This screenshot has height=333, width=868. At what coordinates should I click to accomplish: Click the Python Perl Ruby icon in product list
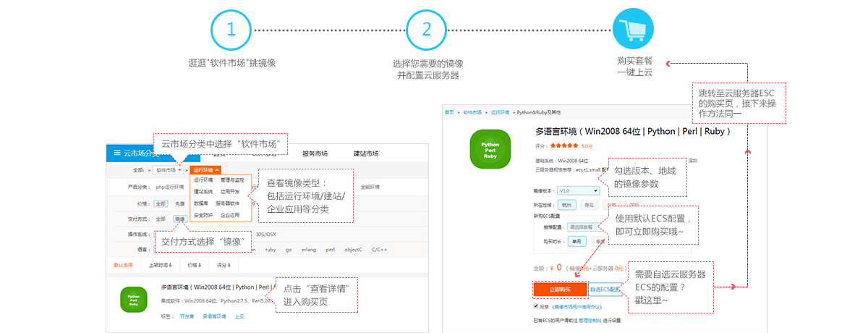tap(134, 300)
